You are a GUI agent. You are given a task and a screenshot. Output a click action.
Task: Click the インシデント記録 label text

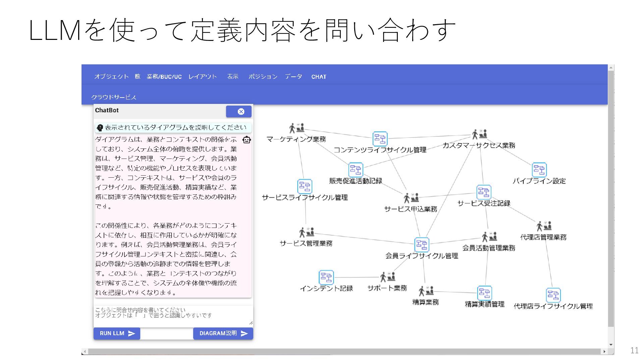point(326,288)
